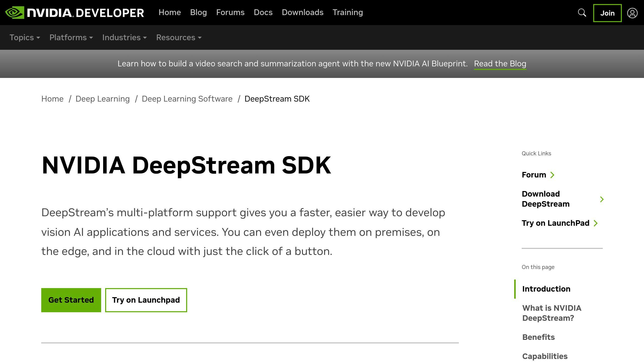Click the arrow beside Download DeepStream
This screenshot has width=644, height=362.
tap(602, 199)
